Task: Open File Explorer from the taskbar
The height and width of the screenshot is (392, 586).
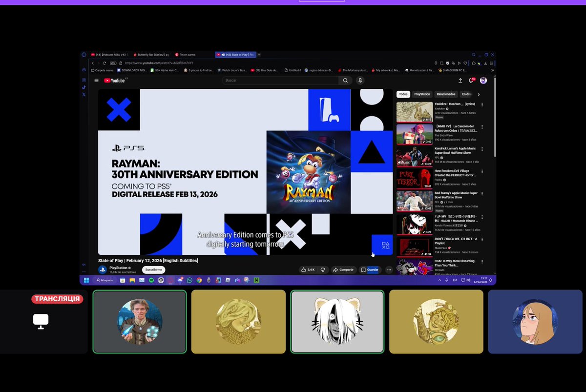Action: [132, 280]
